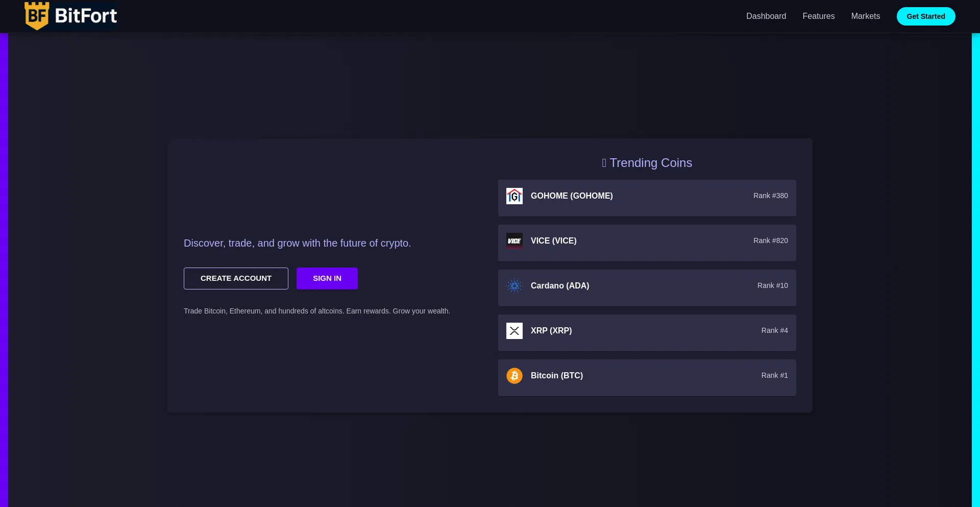Image resolution: width=980 pixels, height=507 pixels.
Task: Click the 'Trade Bitcoin, Ethereum' description text
Action: [317, 311]
